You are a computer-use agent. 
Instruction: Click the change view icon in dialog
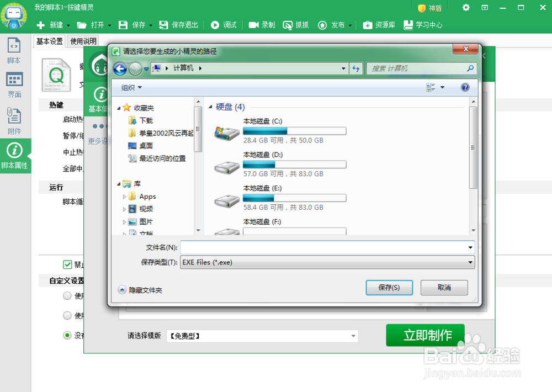(431, 87)
